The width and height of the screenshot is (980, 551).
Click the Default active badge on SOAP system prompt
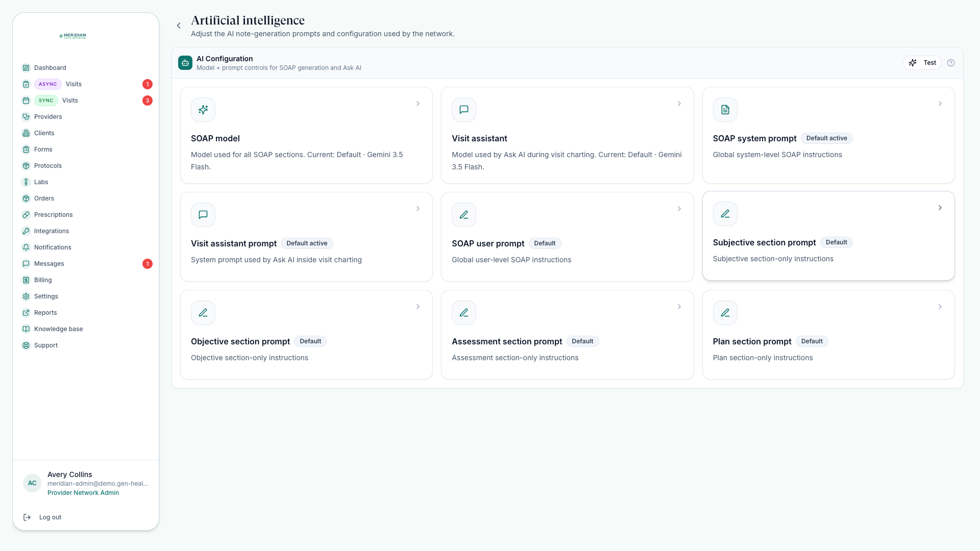(x=826, y=138)
